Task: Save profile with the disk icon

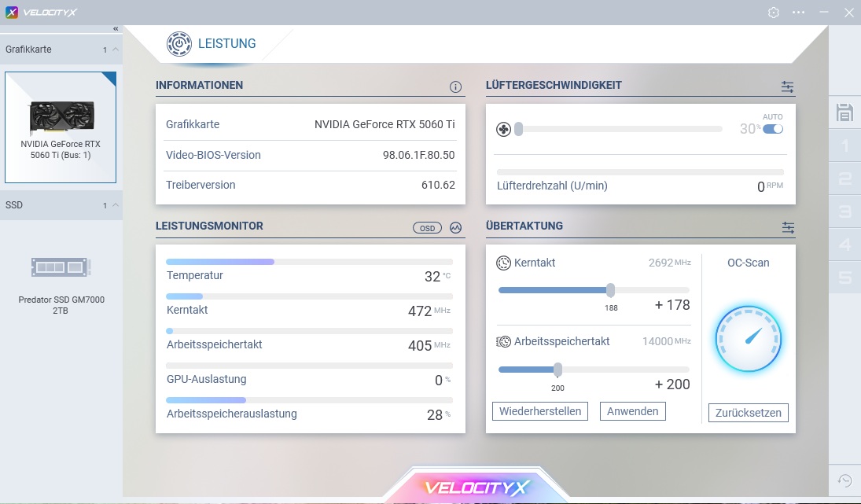Action: (x=844, y=112)
